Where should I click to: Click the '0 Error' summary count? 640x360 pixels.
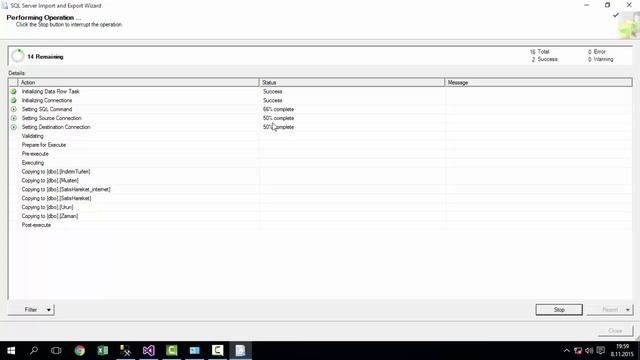pyautogui.click(x=597, y=52)
